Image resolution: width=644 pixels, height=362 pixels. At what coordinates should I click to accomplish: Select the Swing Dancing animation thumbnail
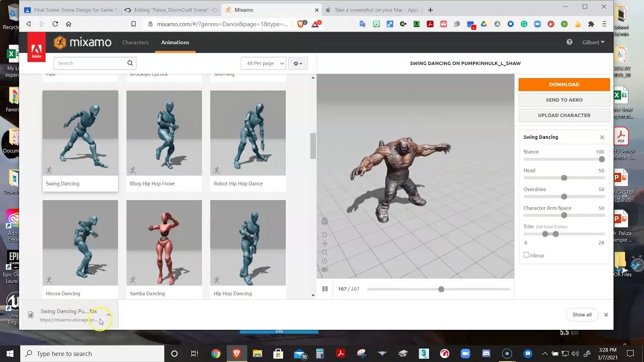click(x=80, y=133)
